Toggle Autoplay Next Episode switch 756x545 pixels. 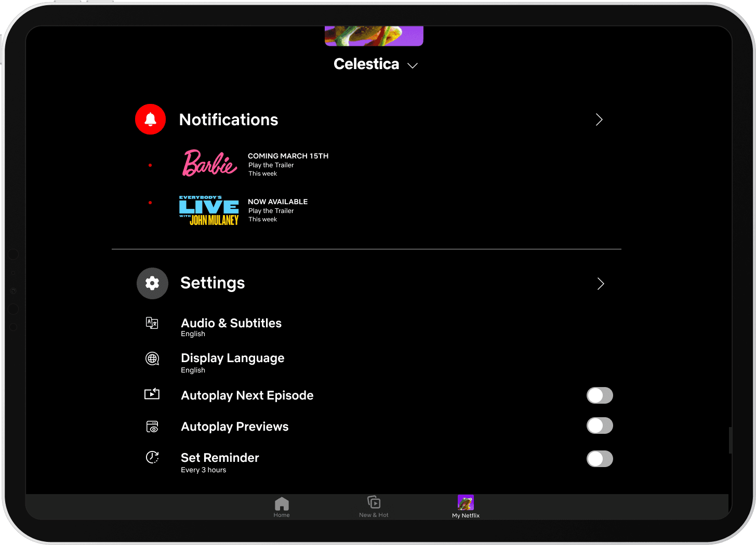click(x=600, y=395)
